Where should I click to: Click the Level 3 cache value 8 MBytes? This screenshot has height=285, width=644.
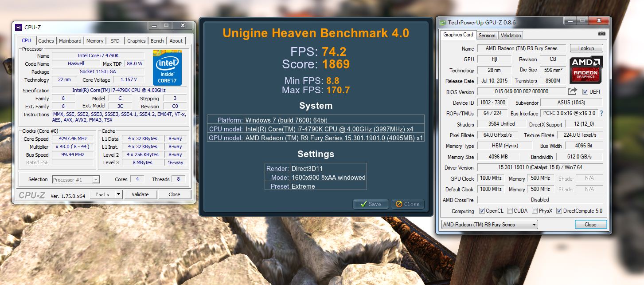pos(142,162)
